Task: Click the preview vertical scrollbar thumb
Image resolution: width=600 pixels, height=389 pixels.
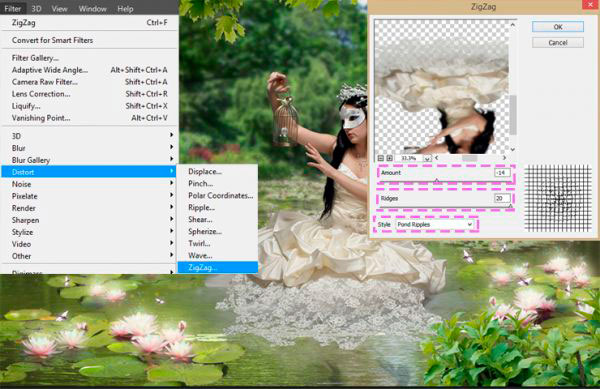Action: pyautogui.click(x=513, y=115)
